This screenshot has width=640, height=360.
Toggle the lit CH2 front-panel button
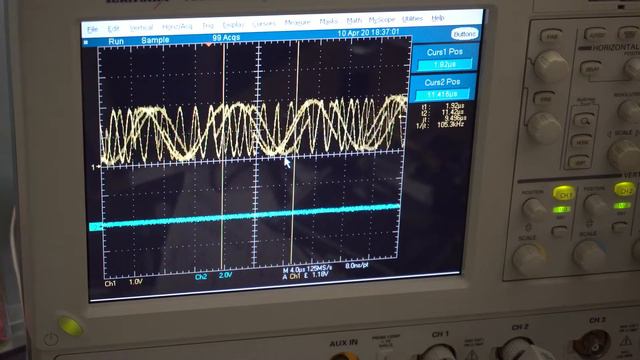pos(624,189)
